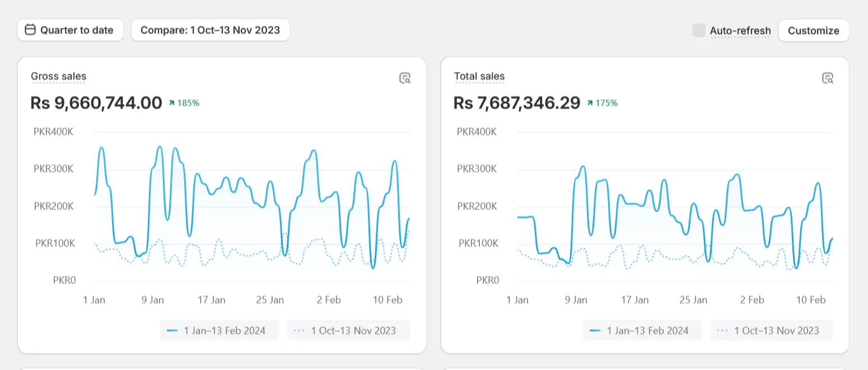Open the Total sales card title
Viewport: 868px width, 370px height.
coord(479,76)
